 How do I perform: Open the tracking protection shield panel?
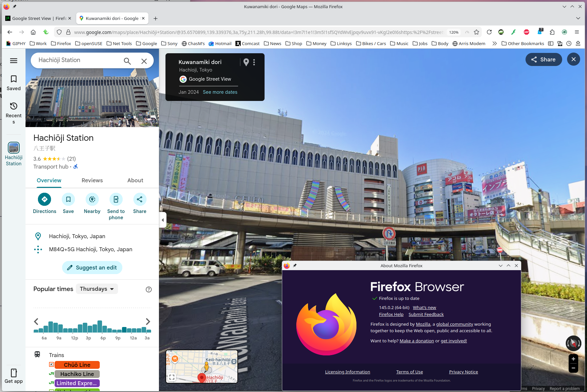(x=59, y=32)
